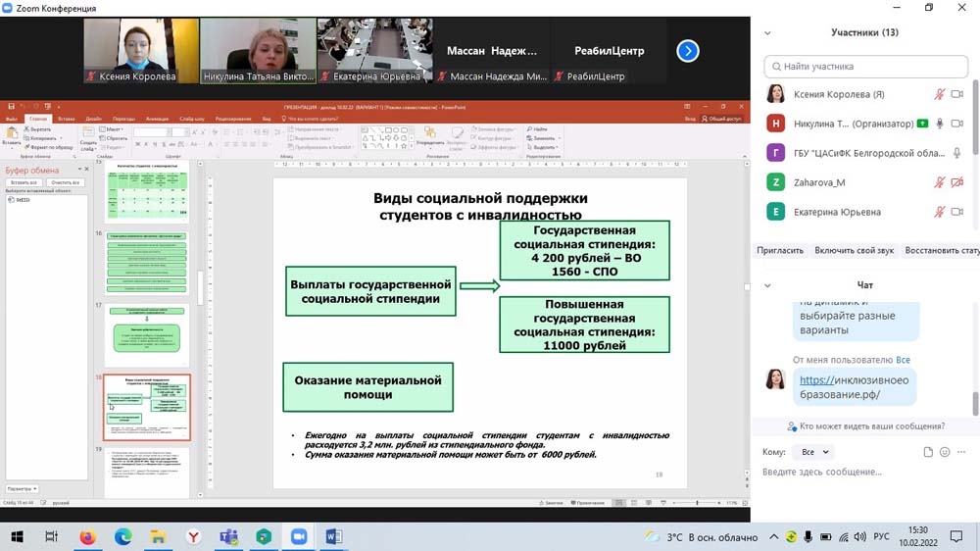Screen dimensions: 980x551
Task: Open the three-dots chat options menu
Action: 962,452
